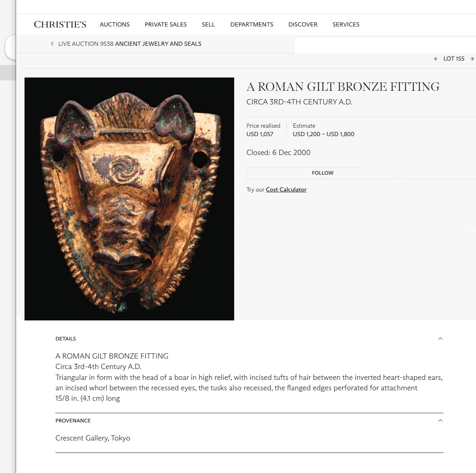Screen dimensions: 476x473
Task: Click the LOT 155 label
Action: [x=454, y=59]
